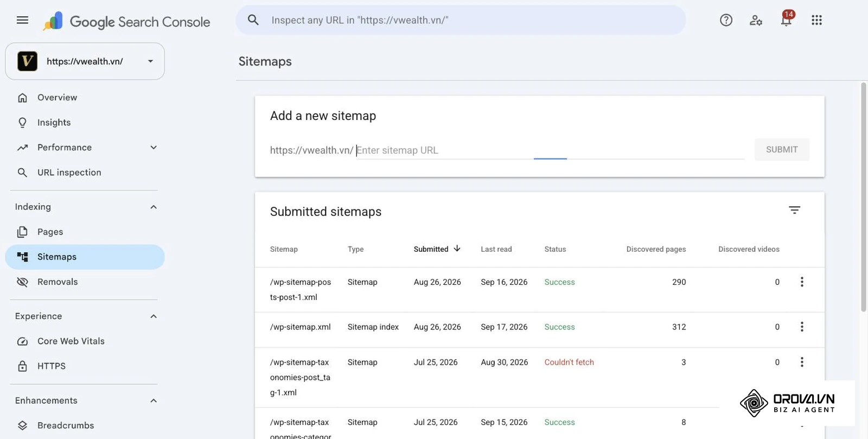868x439 pixels.
Task: Open more options for wp-sitemap-posts-post-1.xml
Action: pyautogui.click(x=802, y=282)
